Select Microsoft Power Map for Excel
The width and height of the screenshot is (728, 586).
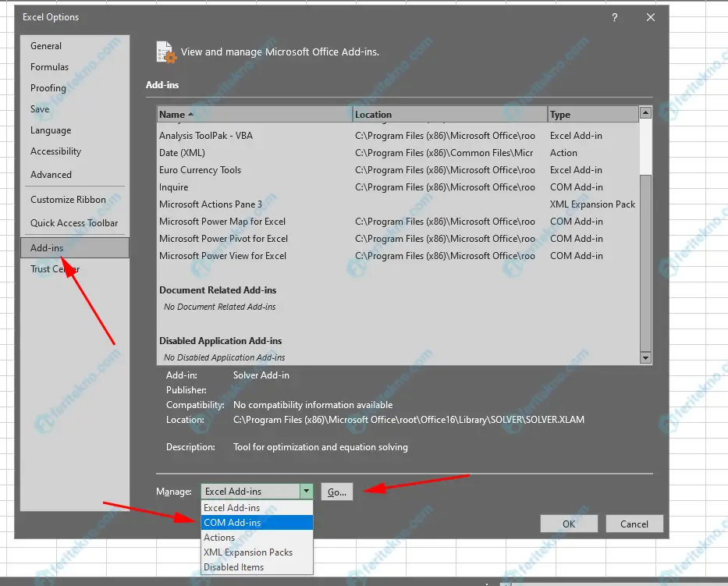(x=397, y=222)
